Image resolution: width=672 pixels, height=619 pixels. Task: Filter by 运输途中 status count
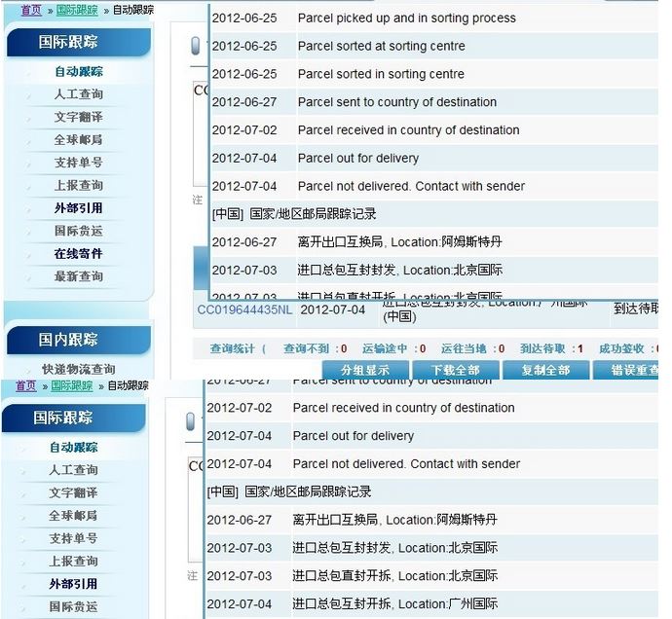coord(393,348)
